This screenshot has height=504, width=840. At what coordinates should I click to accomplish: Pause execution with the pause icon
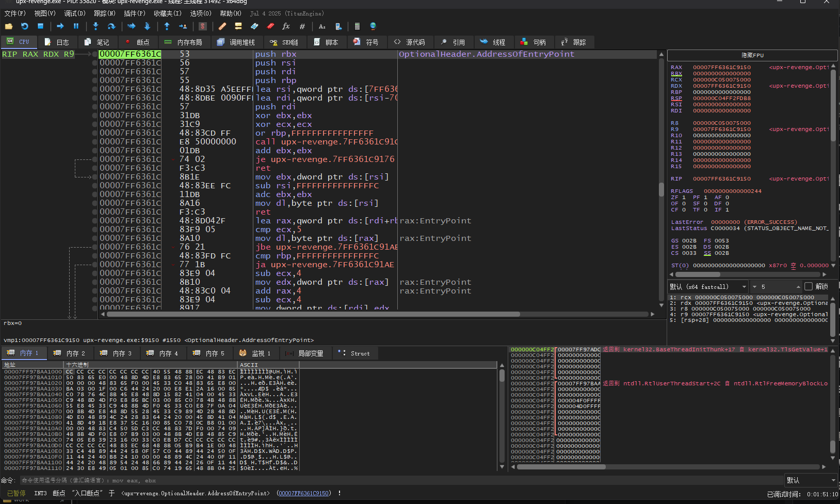pyautogui.click(x=76, y=26)
